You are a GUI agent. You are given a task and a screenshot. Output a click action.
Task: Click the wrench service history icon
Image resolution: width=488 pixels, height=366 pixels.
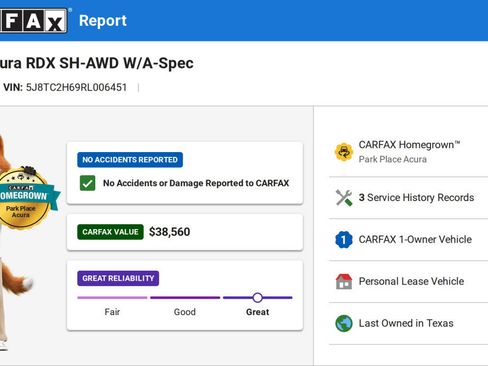344,198
